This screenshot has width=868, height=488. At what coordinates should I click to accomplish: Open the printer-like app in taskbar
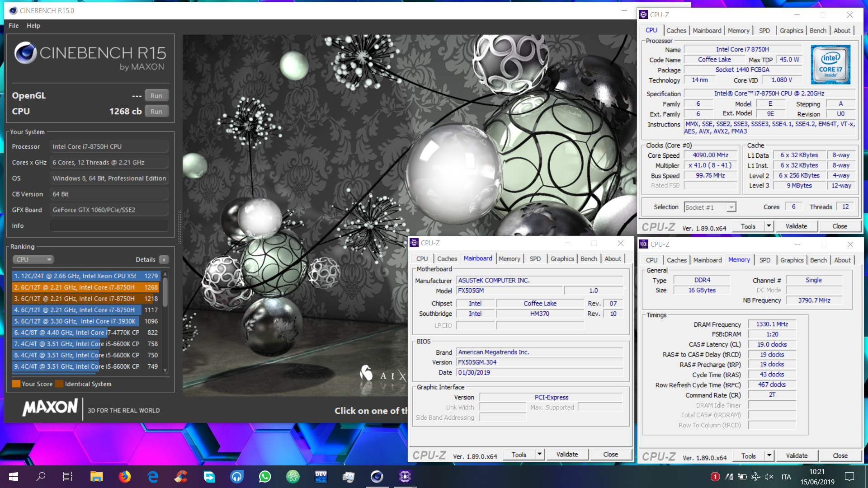349,476
